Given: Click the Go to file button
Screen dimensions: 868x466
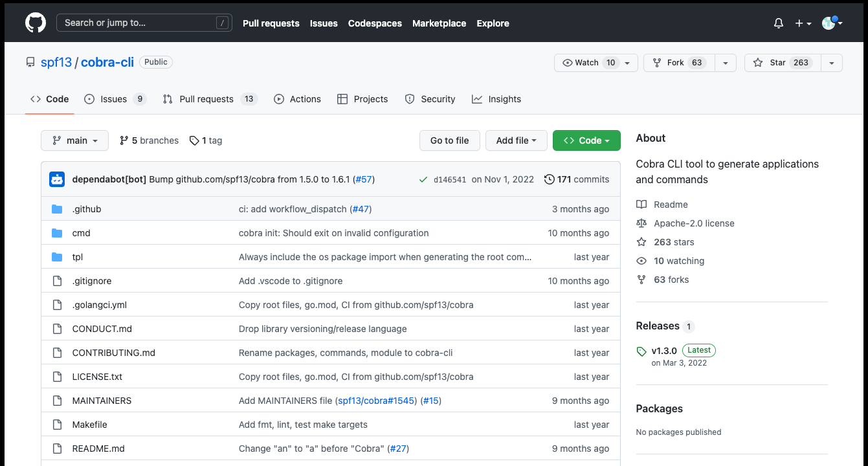Looking at the screenshot, I should pos(449,140).
